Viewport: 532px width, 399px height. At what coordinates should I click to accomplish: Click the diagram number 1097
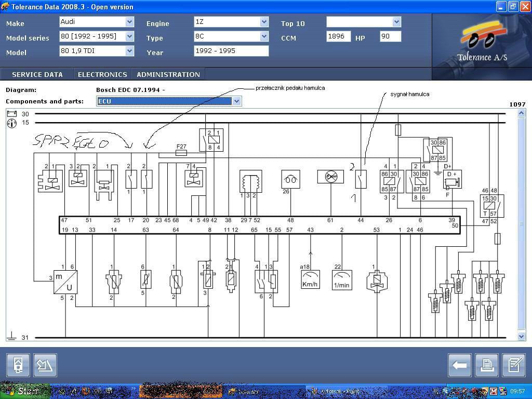517,104
